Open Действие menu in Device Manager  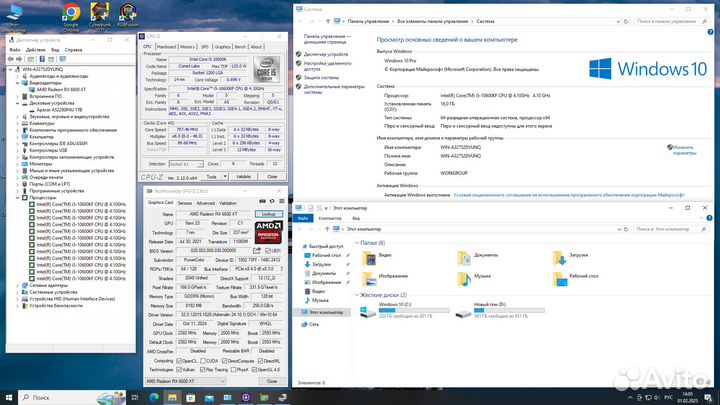(x=35, y=50)
